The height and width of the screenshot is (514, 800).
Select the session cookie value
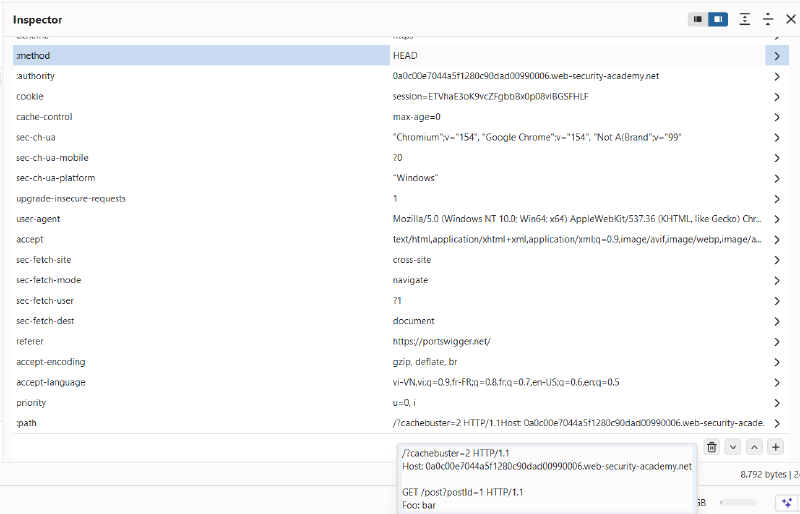click(490, 96)
